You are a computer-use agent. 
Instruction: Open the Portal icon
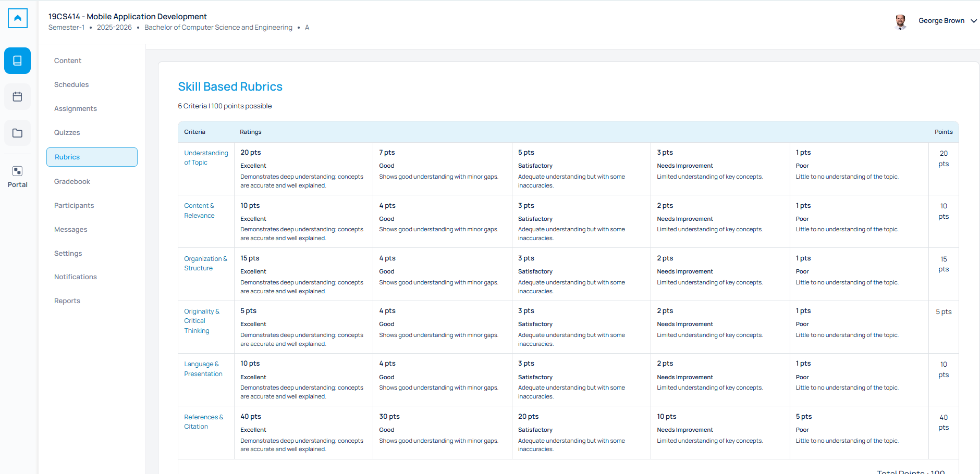(x=18, y=177)
